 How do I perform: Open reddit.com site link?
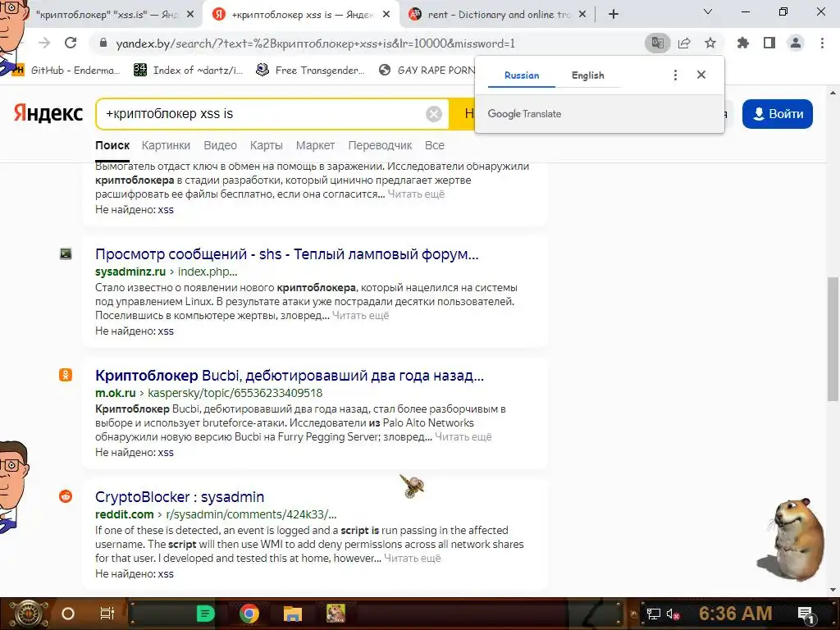click(x=125, y=514)
